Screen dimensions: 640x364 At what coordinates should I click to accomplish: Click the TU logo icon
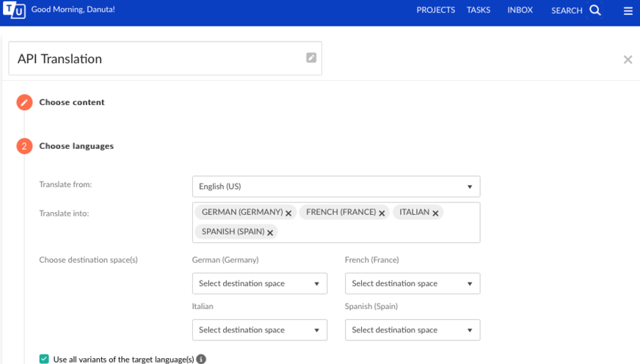(15, 10)
